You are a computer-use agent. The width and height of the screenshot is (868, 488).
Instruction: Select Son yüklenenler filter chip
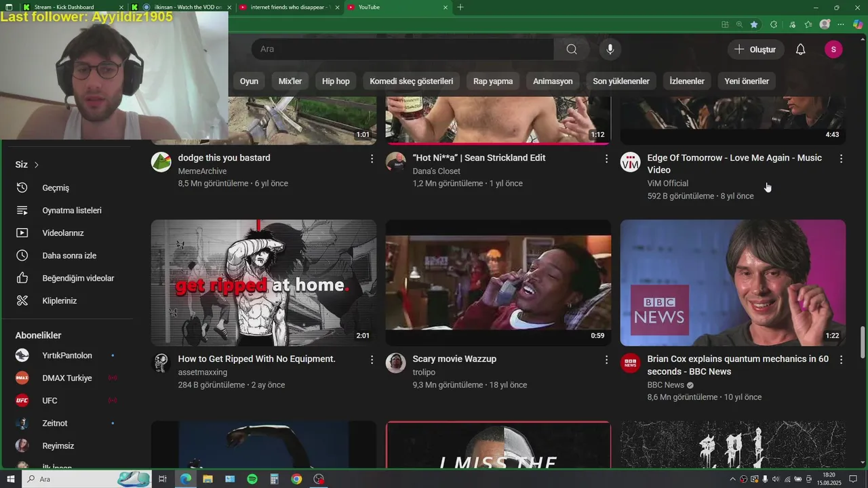(x=621, y=81)
